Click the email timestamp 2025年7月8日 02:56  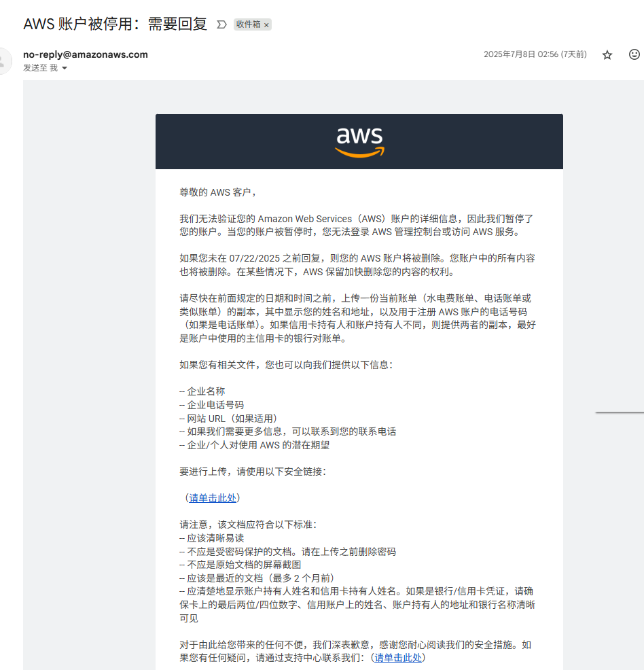pos(535,54)
